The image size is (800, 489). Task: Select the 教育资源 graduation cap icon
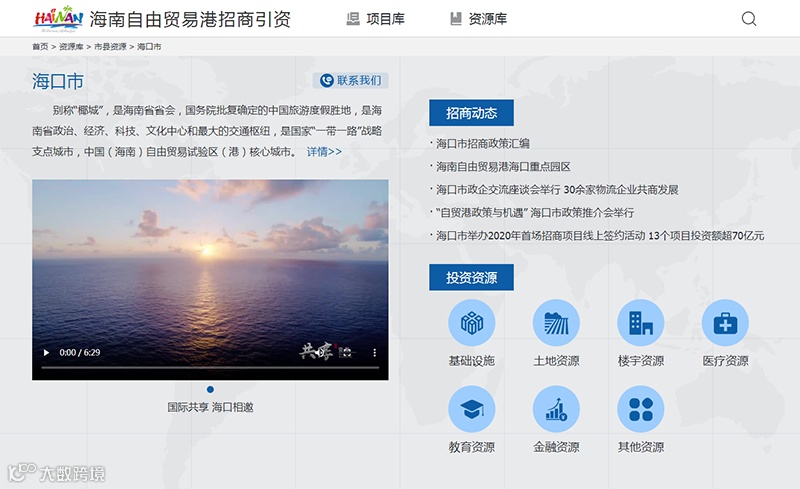471,409
